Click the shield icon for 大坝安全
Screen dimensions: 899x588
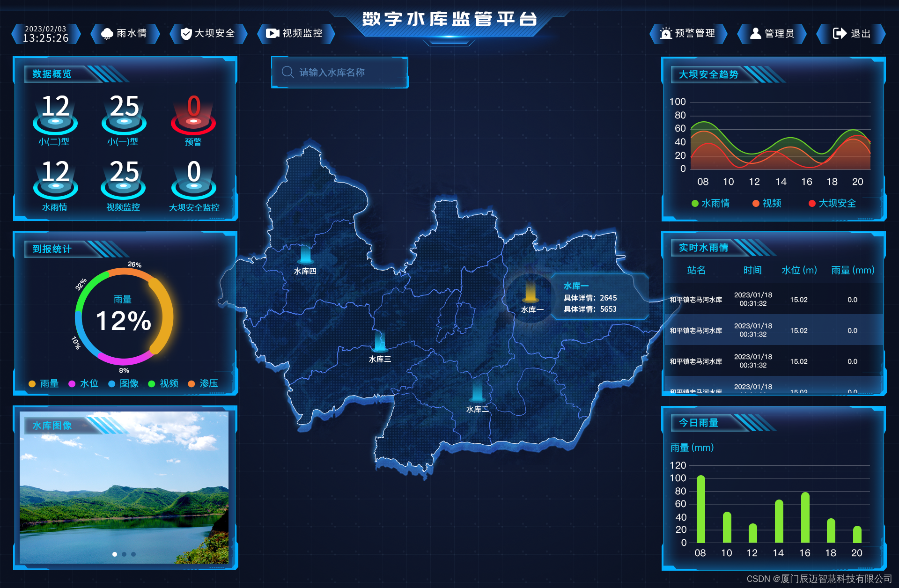click(x=186, y=34)
